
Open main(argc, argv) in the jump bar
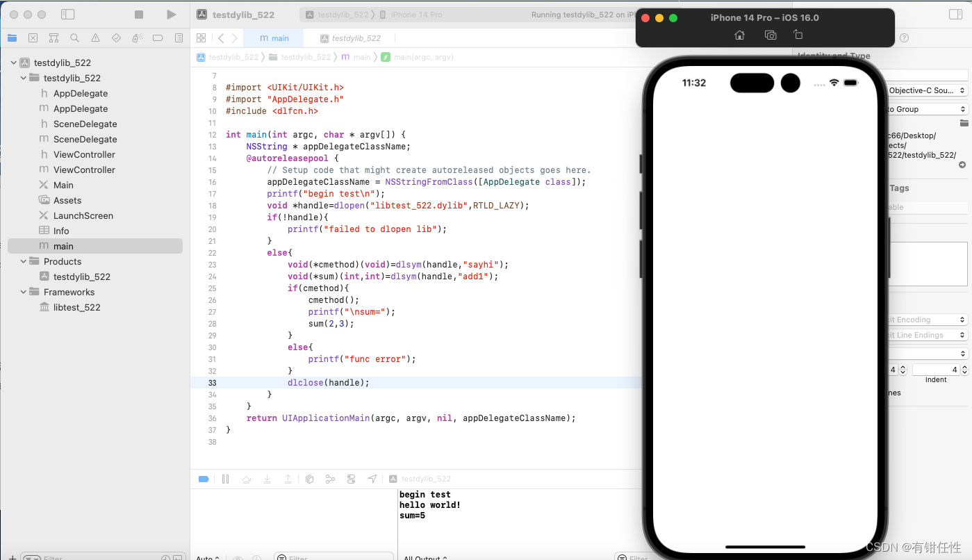[x=424, y=57]
